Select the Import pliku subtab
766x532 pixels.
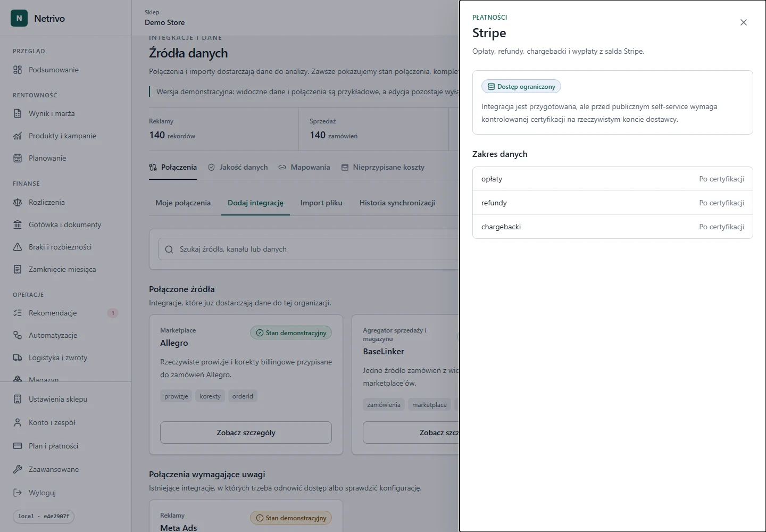(x=321, y=203)
